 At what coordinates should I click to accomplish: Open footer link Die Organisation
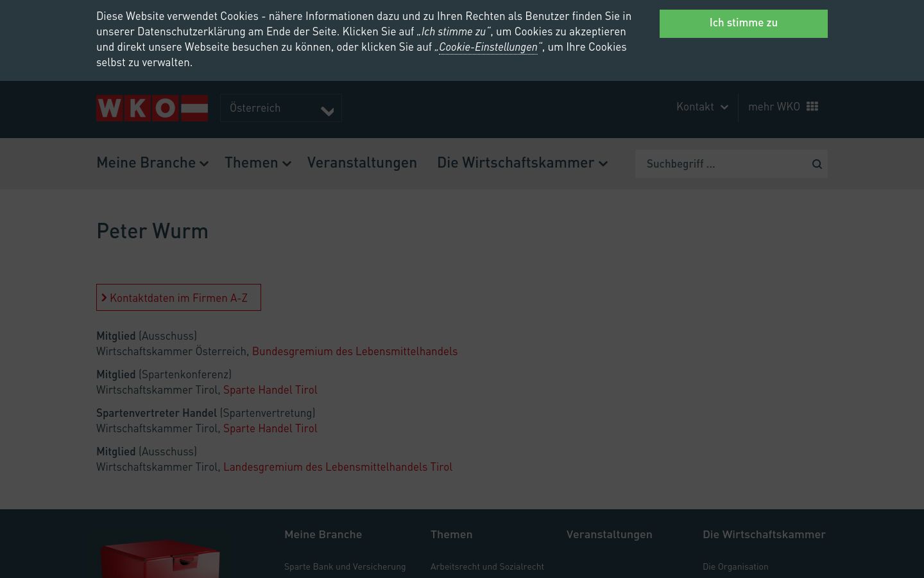pyautogui.click(x=735, y=566)
